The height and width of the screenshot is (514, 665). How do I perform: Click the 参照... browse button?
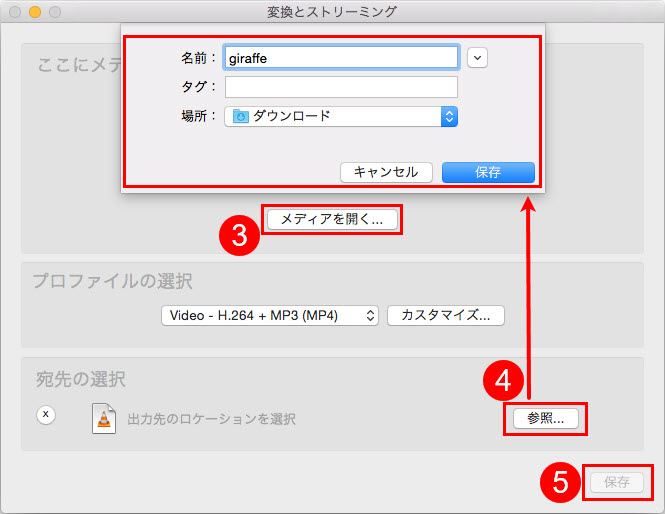(546, 419)
